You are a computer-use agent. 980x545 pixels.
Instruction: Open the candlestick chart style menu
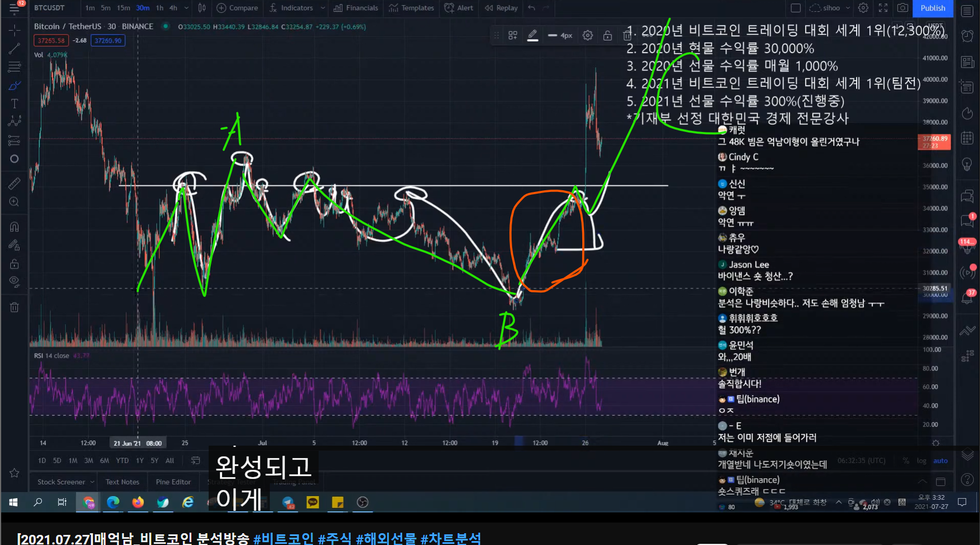[202, 8]
